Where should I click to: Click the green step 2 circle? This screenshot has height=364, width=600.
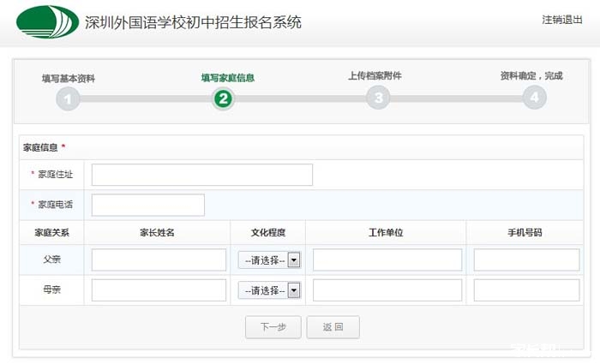tap(223, 98)
